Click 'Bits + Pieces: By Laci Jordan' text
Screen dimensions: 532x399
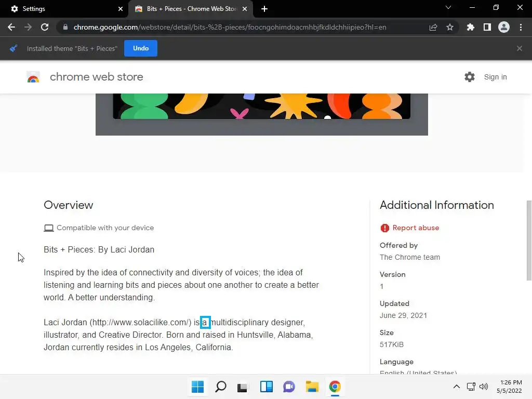coord(99,250)
